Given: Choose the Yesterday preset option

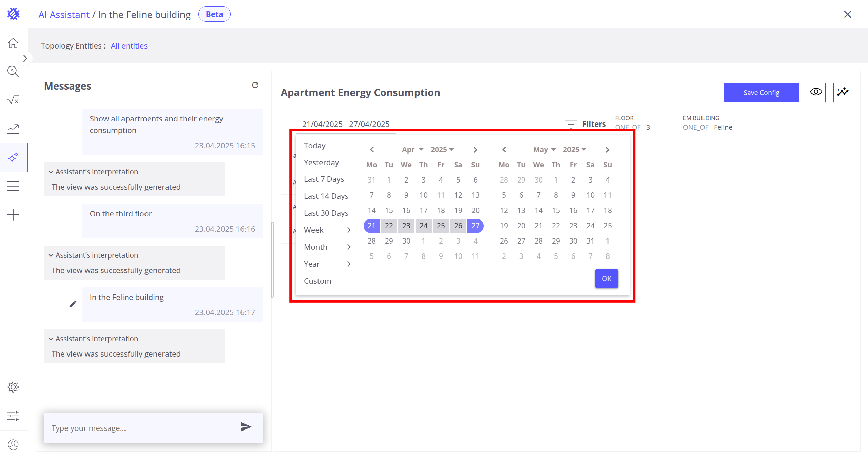Looking at the screenshot, I should pos(321,162).
